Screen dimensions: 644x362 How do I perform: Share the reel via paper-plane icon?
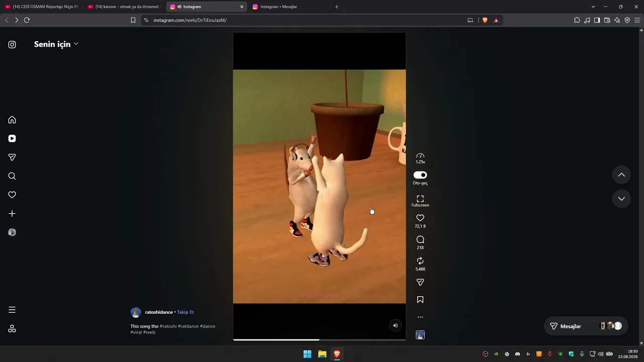420,282
